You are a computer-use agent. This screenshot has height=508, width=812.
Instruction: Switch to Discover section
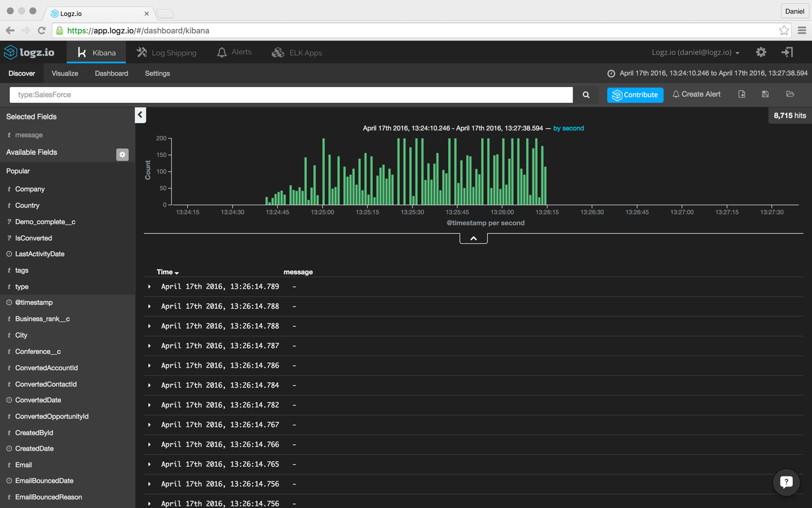(x=22, y=73)
